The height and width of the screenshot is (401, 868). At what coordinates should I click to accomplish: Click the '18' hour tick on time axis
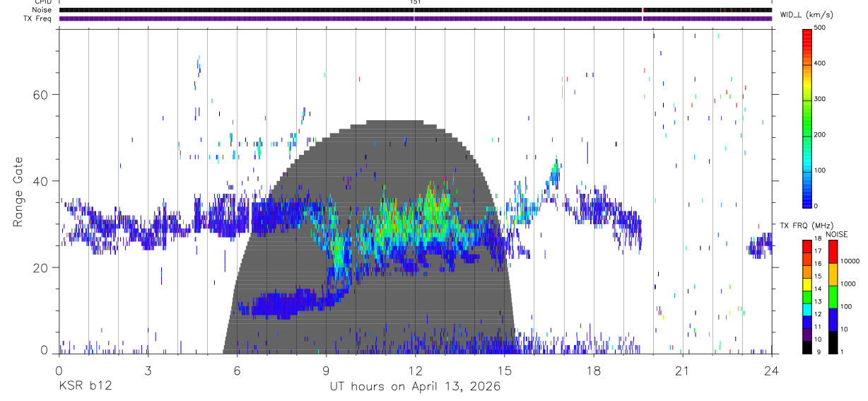[593, 371]
